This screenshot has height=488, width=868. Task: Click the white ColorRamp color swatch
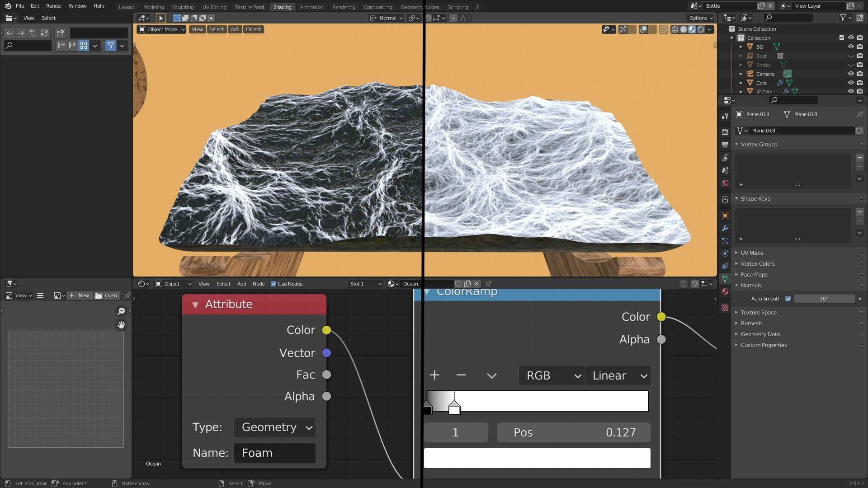(537, 458)
